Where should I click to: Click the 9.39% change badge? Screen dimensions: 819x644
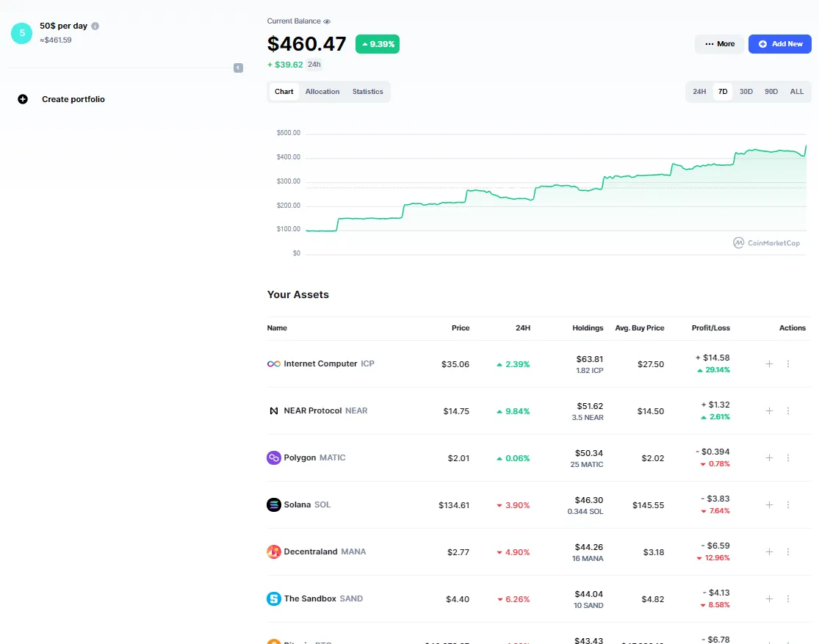(x=378, y=44)
